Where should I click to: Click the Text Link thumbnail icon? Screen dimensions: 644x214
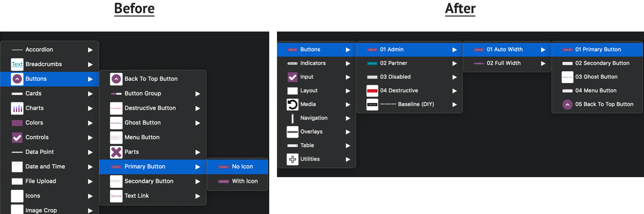coord(116,196)
